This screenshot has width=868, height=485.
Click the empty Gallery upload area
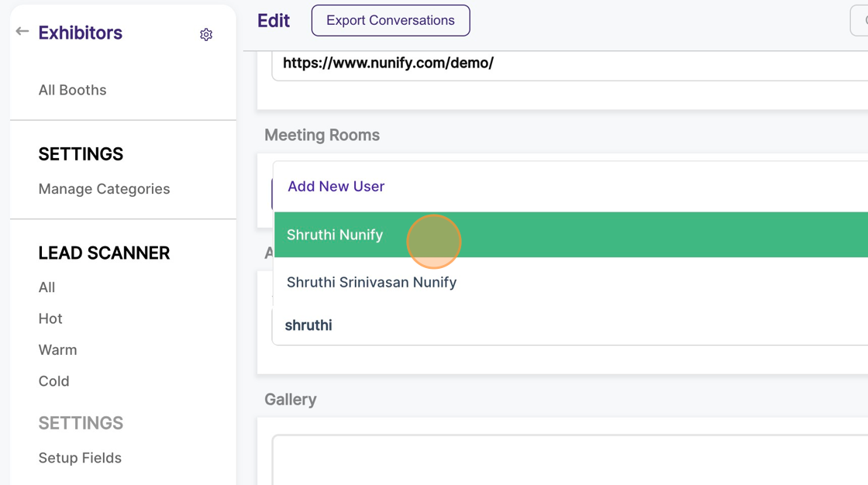click(570, 459)
